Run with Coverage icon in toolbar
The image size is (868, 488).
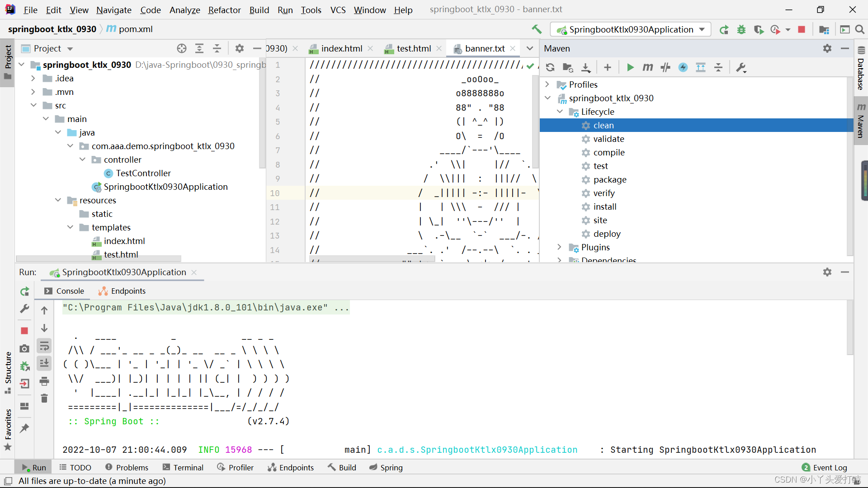point(759,29)
